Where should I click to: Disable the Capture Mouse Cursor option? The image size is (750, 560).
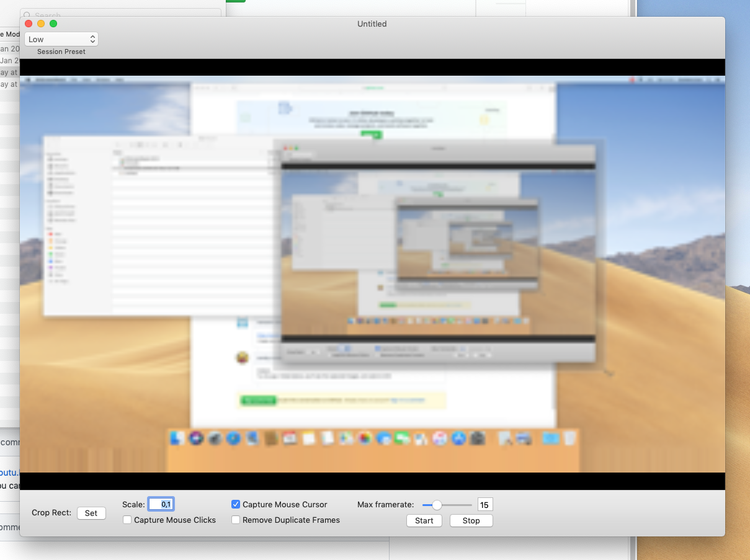tap(236, 504)
